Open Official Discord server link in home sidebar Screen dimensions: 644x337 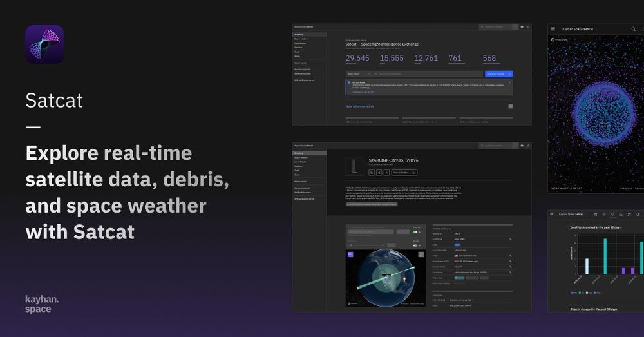[305, 81]
